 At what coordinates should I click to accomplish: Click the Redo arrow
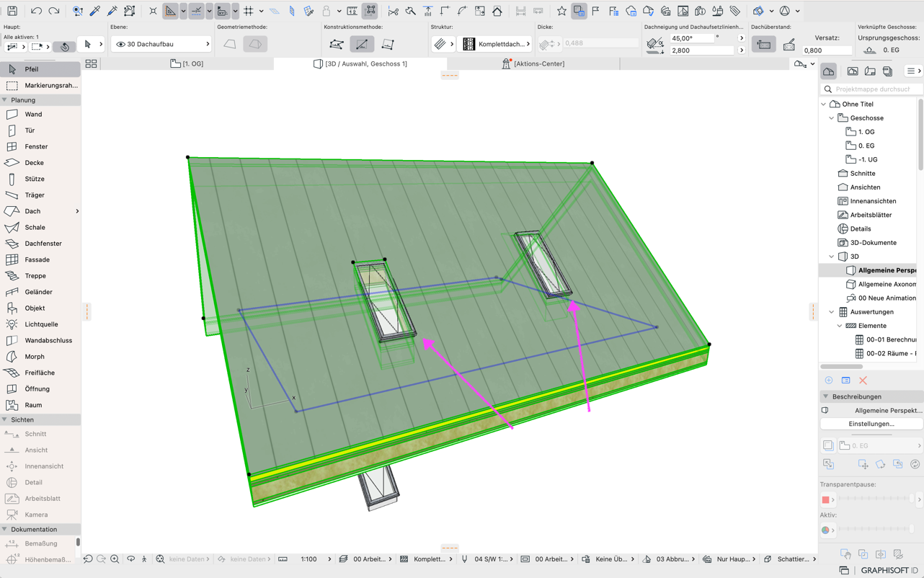click(53, 11)
